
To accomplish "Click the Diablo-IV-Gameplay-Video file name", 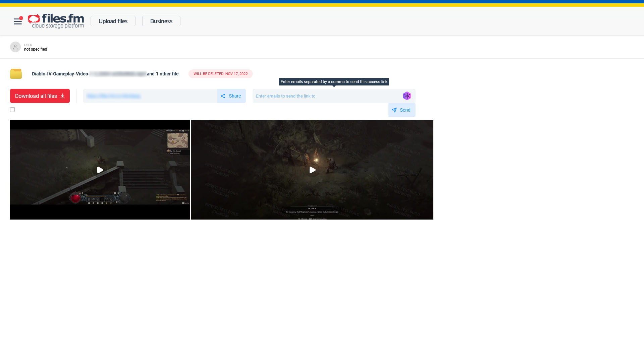I will coord(60,74).
